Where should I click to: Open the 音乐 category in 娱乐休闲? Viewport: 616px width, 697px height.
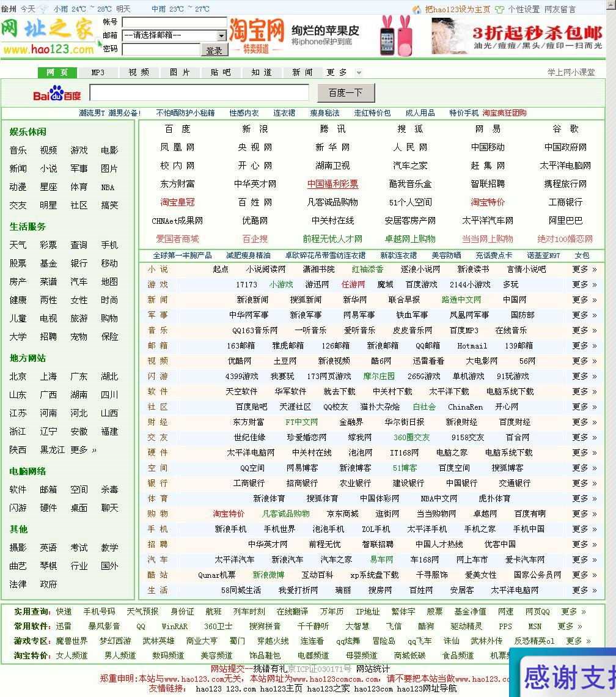18,150
